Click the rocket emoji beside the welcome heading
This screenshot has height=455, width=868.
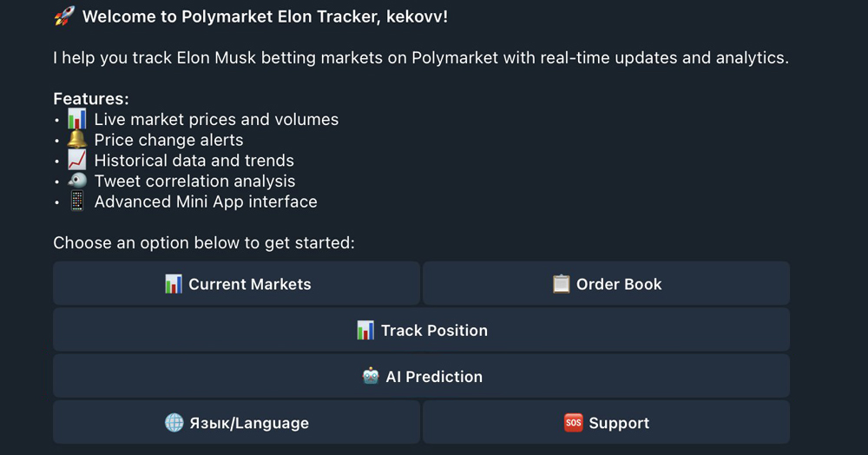click(64, 16)
